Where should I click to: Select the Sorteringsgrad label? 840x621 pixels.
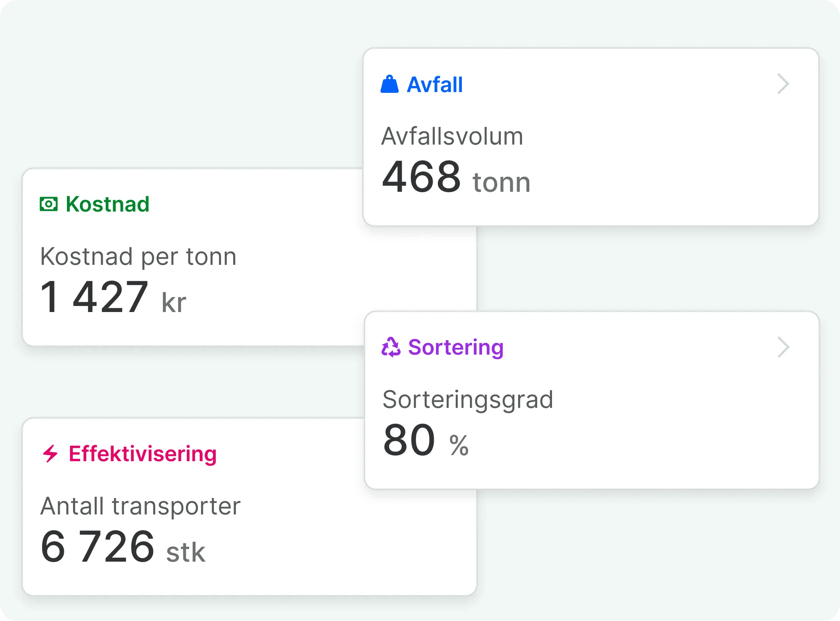pyautogui.click(x=468, y=400)
